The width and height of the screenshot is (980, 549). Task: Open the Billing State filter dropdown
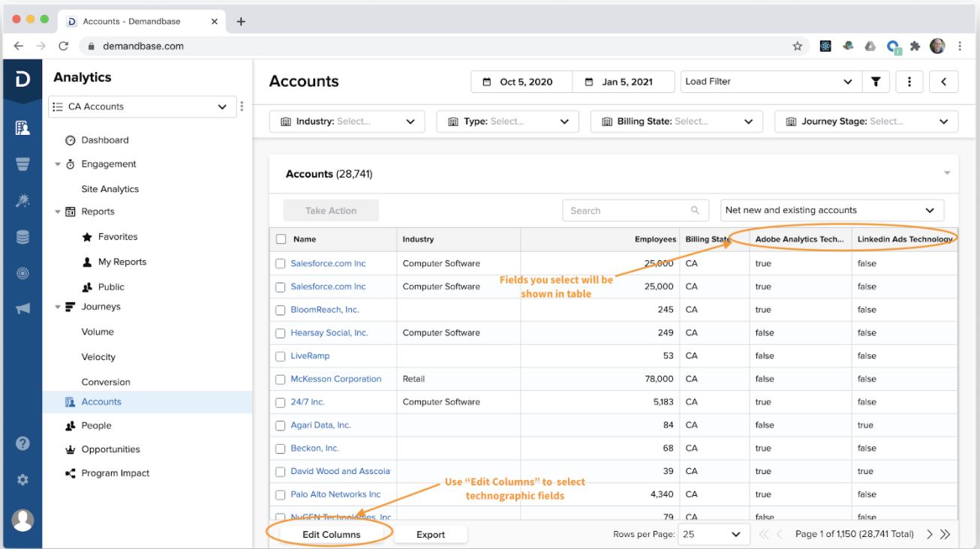[676, 121]
